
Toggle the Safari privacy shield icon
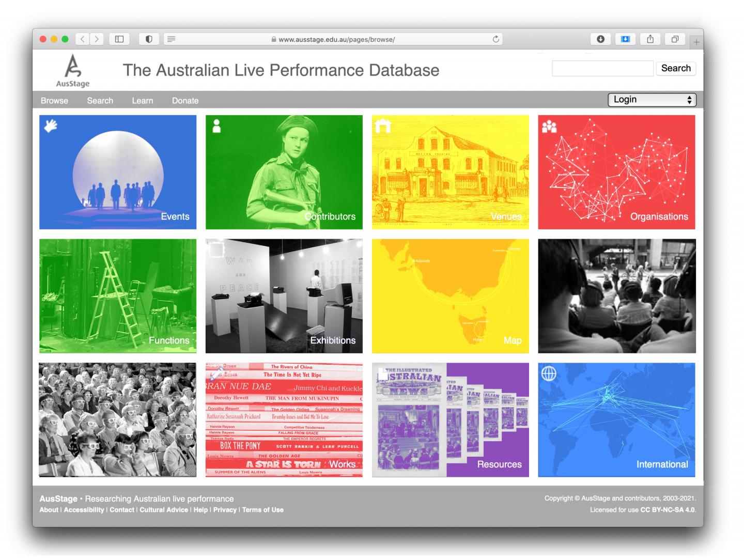point(149,39)
